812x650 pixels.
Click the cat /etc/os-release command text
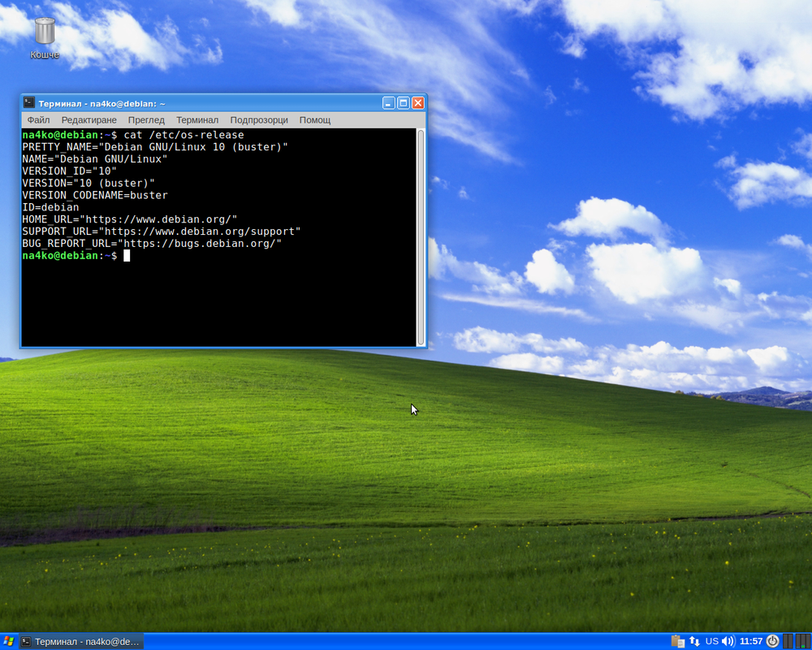(x=184, y=135)
